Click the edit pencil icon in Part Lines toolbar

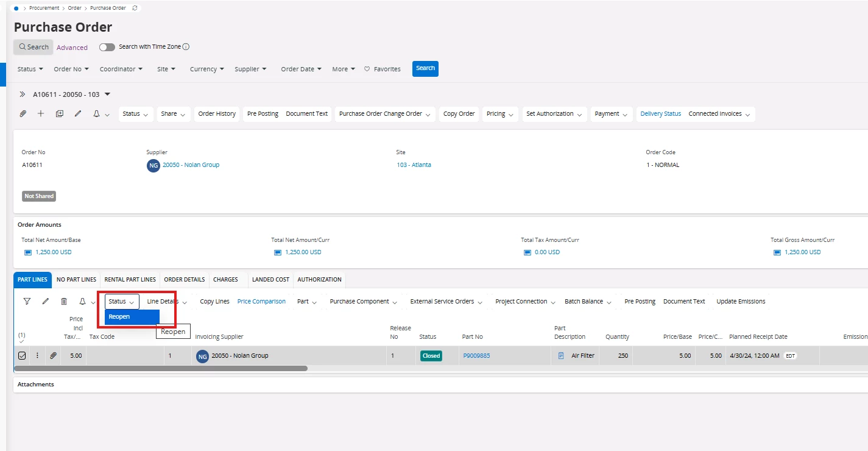tap(46, 301)
